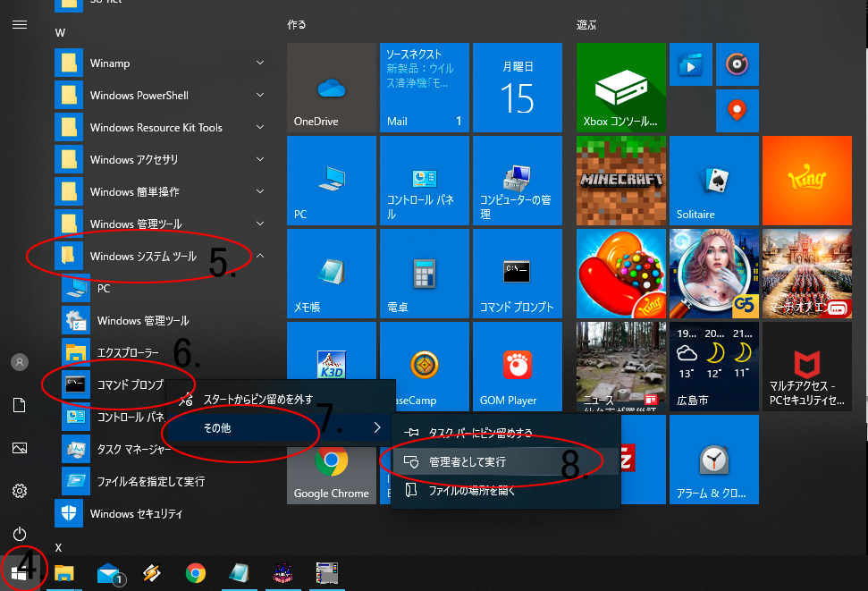
Task: Expand the Windows Resource Kit Tools chevron
Action: click(259, 127)
